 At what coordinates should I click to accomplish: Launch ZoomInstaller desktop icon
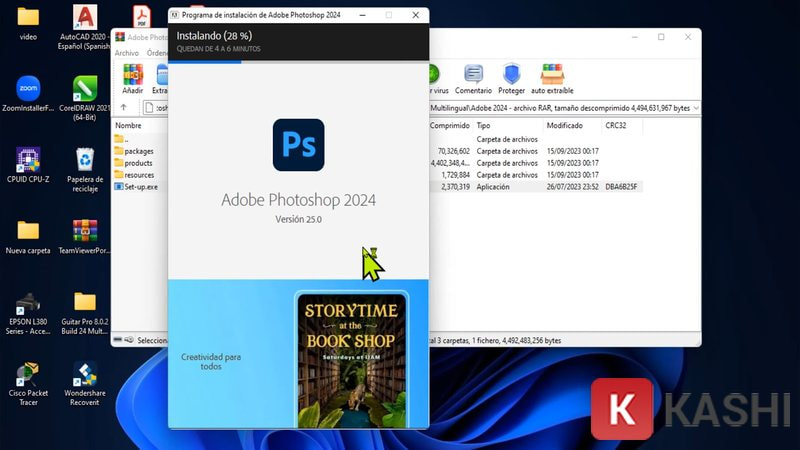click(28, 94)
